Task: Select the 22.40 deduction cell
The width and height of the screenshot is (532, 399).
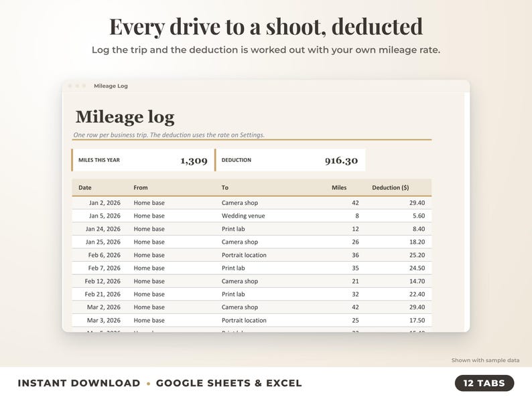Action: tap(417, 294)
